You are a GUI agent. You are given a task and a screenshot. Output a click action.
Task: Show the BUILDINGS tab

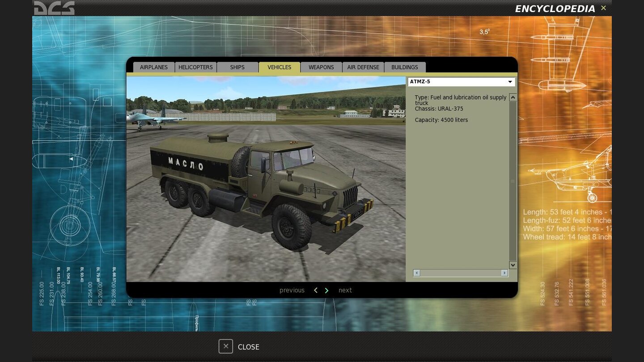click(x=405, y=67)
